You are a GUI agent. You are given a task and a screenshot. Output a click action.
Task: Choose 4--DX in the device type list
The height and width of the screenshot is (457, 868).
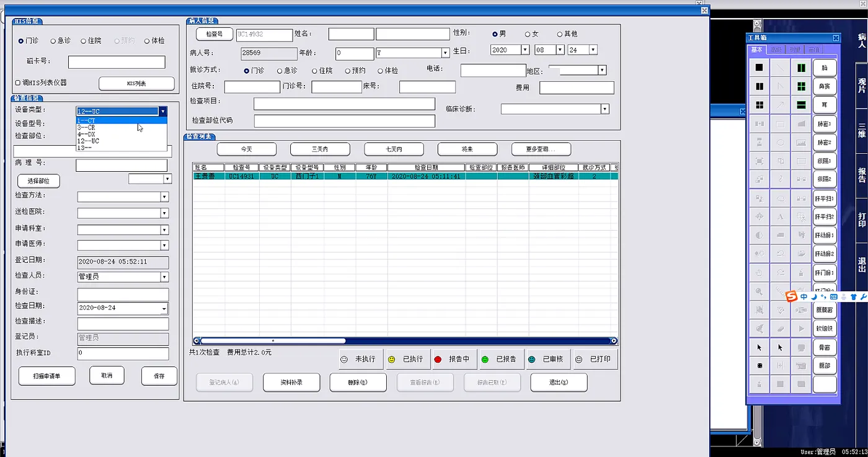122,134
